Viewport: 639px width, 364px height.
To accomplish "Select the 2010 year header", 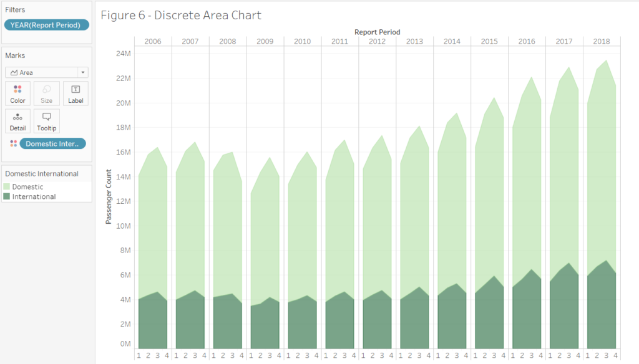I will coord(303,42).
